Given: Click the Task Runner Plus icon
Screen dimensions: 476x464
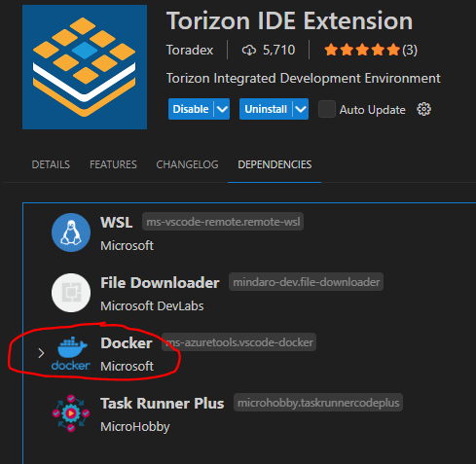Looking at the screenshot, I should point(71,413).
